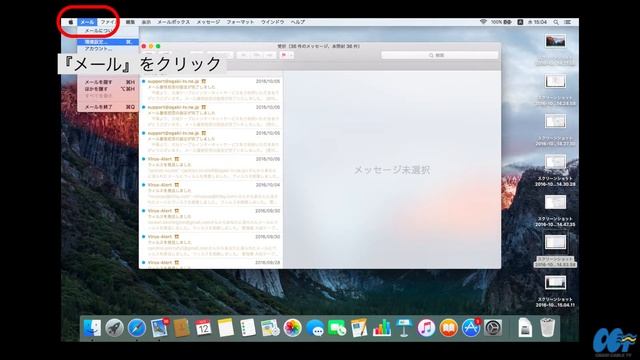Click the document file icon beside Trash
This screenshot has height=360, width=640.
tap(525, 328)
